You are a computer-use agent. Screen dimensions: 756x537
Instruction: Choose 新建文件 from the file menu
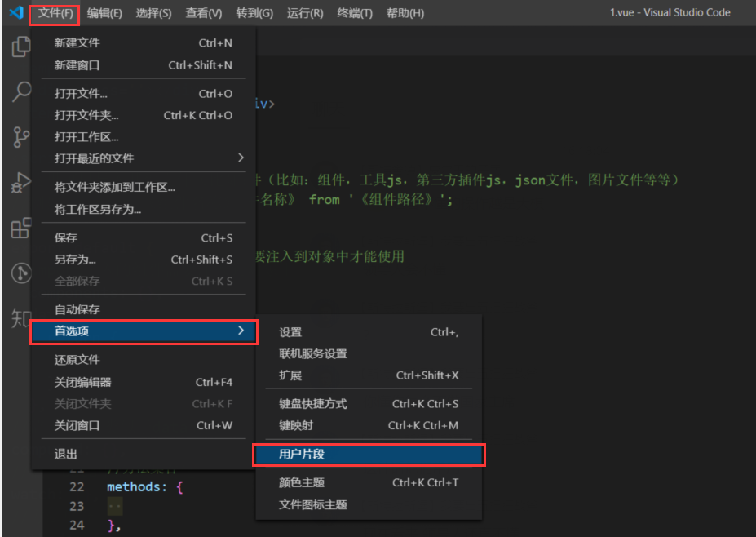click(144, 43)
